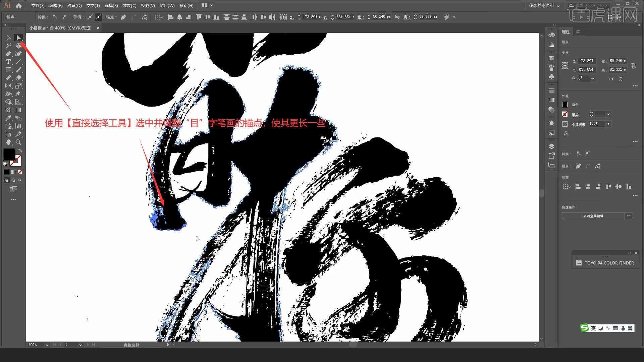Toggle the stroke color checkbox
644x362 pixels.
(565, 114)
